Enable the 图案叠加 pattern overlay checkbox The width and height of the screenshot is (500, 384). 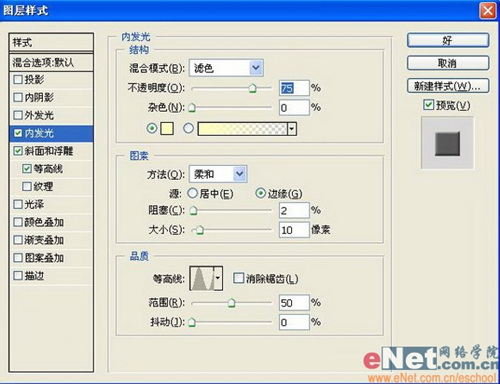click(18, 258)
